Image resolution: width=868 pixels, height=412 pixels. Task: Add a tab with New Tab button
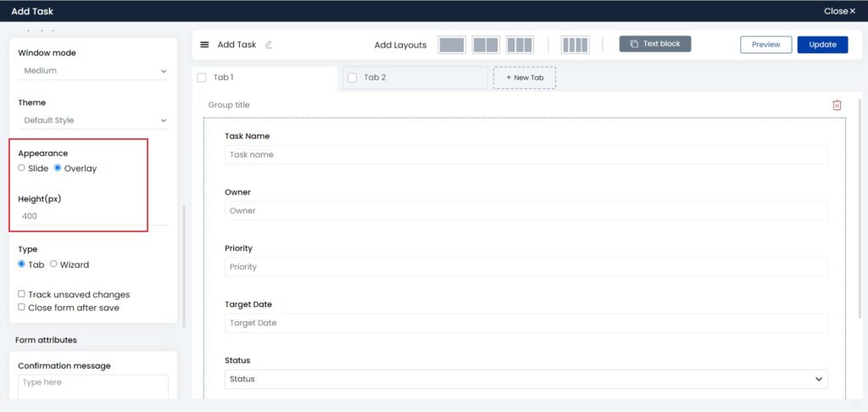[525, 78]
